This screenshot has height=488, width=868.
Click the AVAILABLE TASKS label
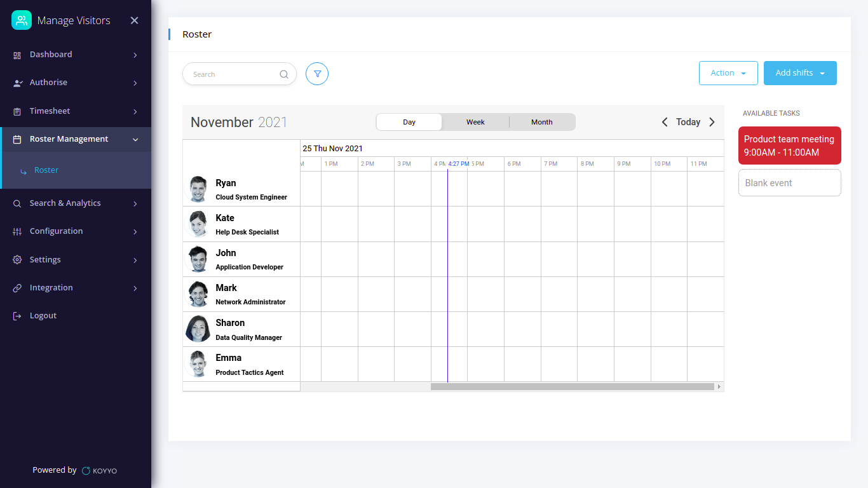771,113
